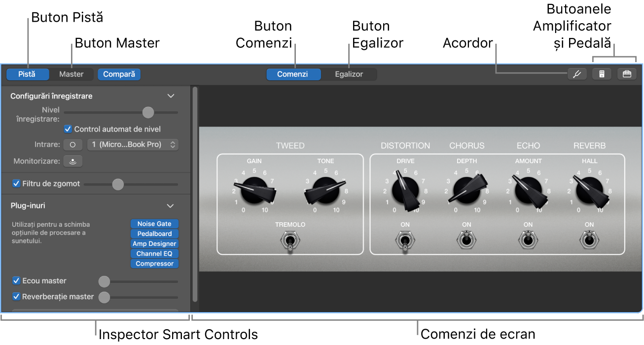
Task: Flip the Echo ON switch
Action: (x=528, y=241)
